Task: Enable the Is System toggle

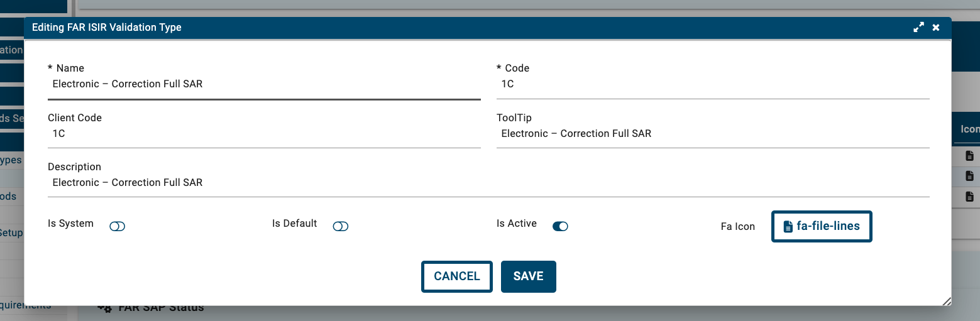Action: pyautogui.click(x=118, y=226)
